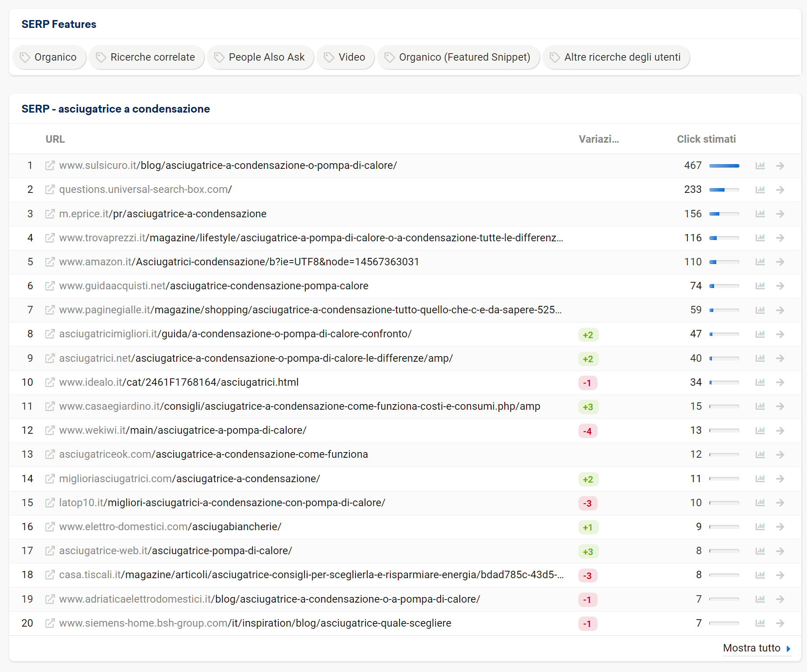Viewport: 807px width, 672px height.
Task: Select the People Also Ask feature tag
Action: [x=260, y=57]
